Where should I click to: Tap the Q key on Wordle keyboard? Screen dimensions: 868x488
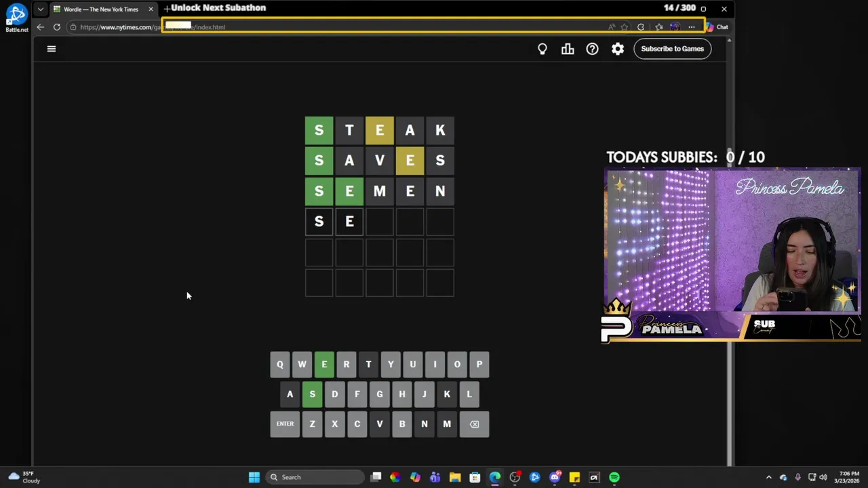pos(280,365)
